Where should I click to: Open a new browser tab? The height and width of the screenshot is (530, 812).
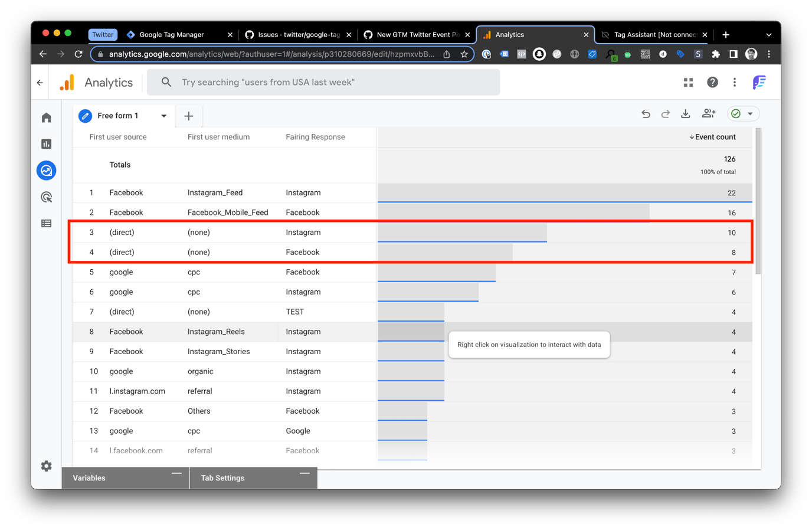[726, 35]
